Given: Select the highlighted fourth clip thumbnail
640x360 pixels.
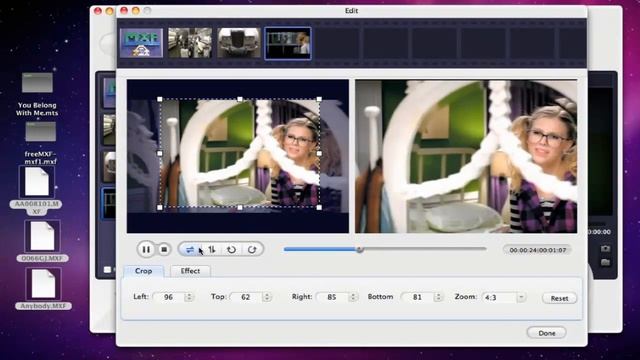Looking at the screenshot, I should (x=288, y=43).
